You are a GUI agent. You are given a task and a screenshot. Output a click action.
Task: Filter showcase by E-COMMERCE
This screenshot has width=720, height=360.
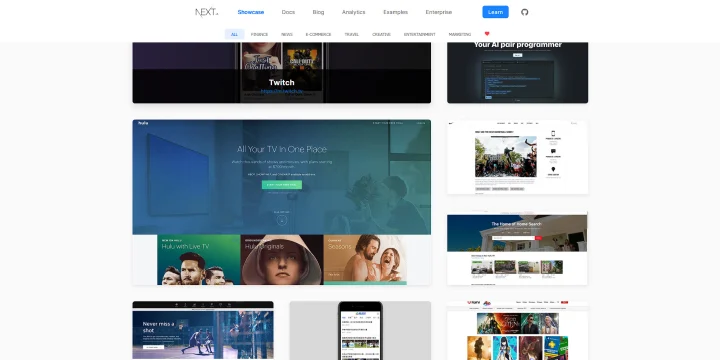(318, 34)
